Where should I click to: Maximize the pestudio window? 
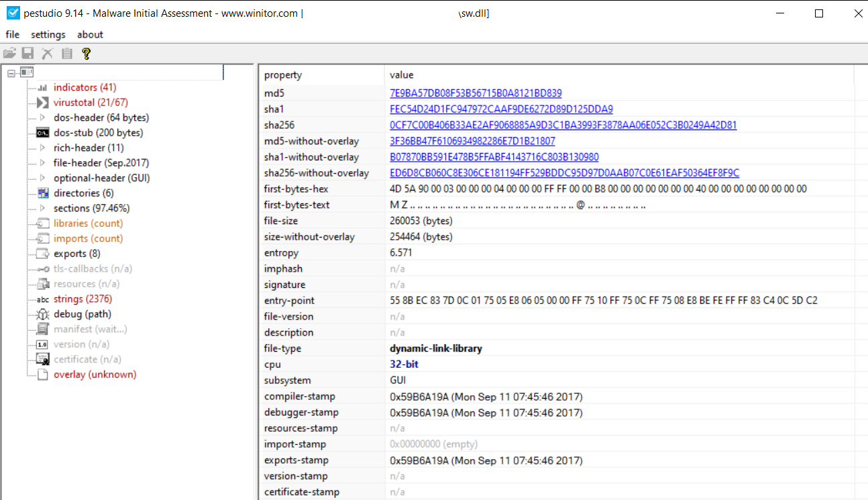(x=818, y=13)
